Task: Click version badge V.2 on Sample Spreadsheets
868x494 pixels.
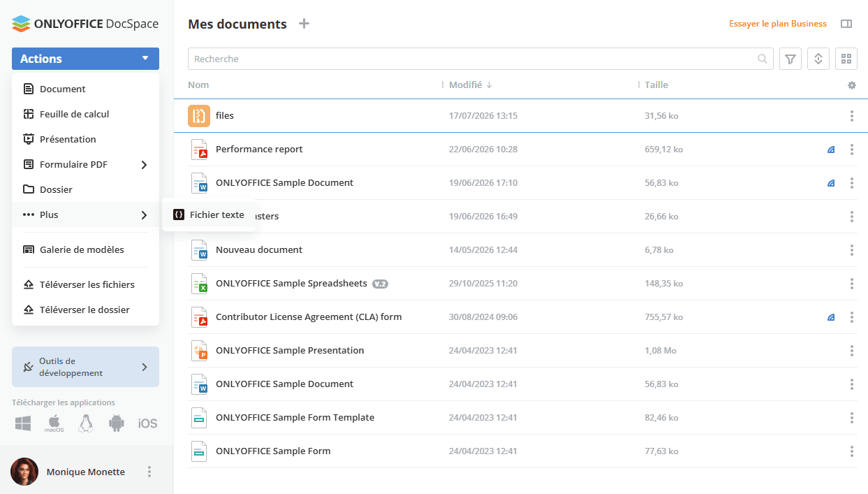Action: (x=380, y=284)
